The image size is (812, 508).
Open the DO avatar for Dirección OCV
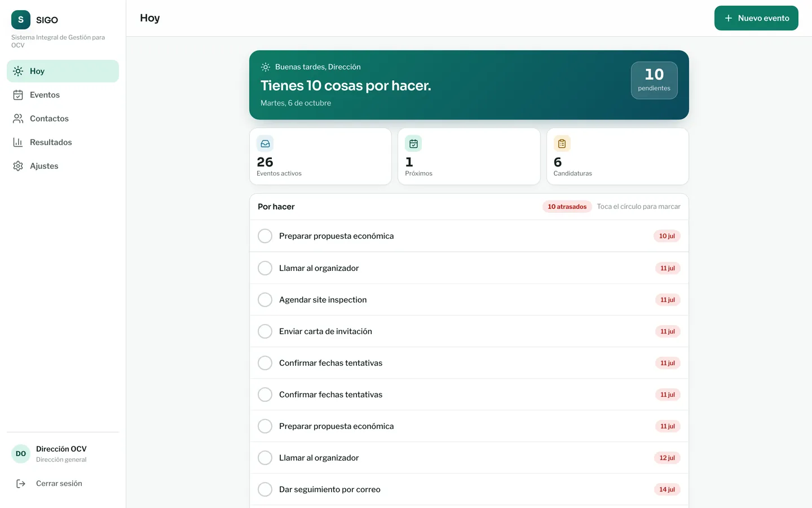click(x=21, y=454)
